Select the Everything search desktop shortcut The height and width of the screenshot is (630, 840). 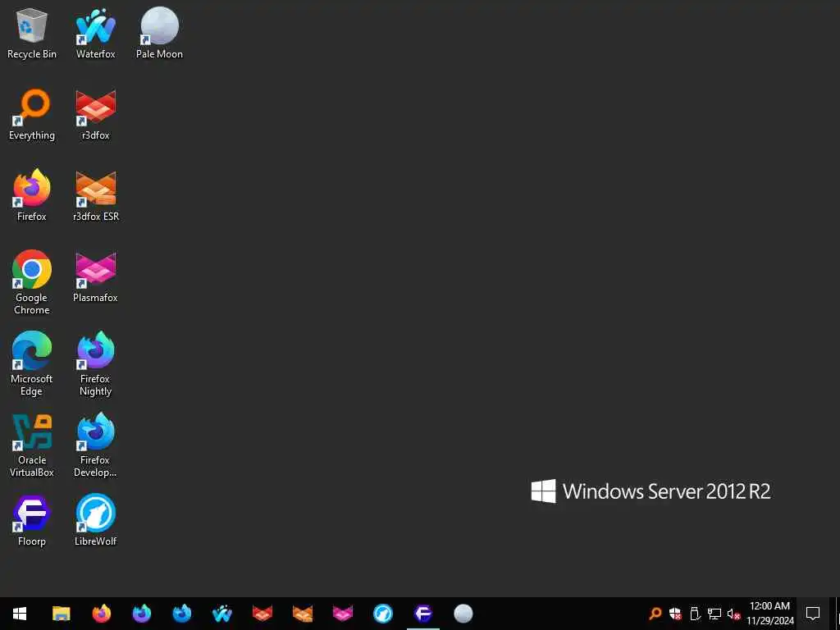(x=32, y=115)
